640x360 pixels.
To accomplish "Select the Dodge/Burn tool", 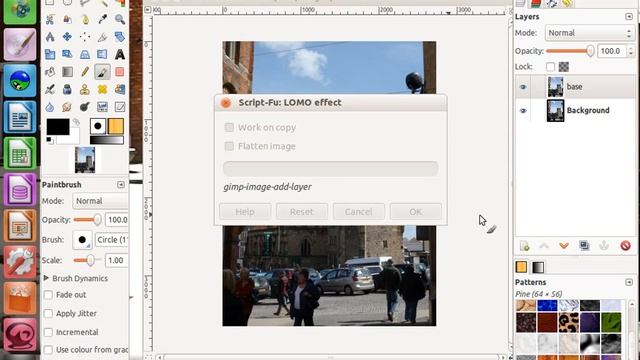I will [85, 107].
